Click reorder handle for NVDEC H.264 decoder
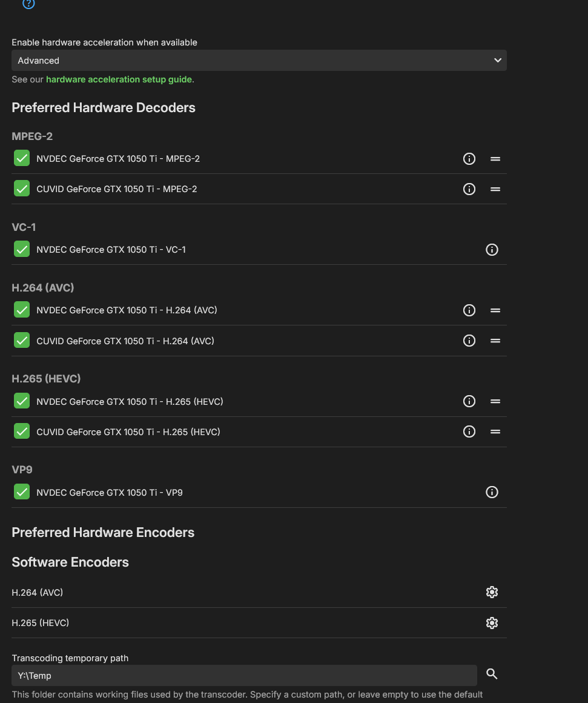Screen dimensions: 588x703 pyautogui.click(x=495, y=310)
